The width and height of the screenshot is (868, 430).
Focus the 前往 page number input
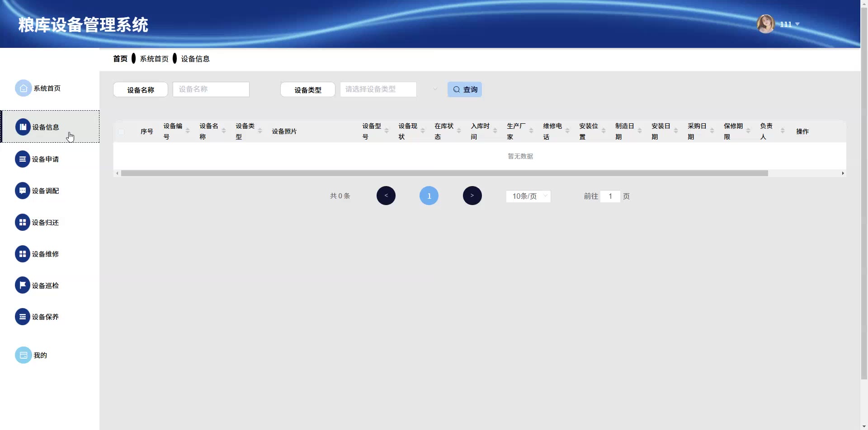point(610,196)
